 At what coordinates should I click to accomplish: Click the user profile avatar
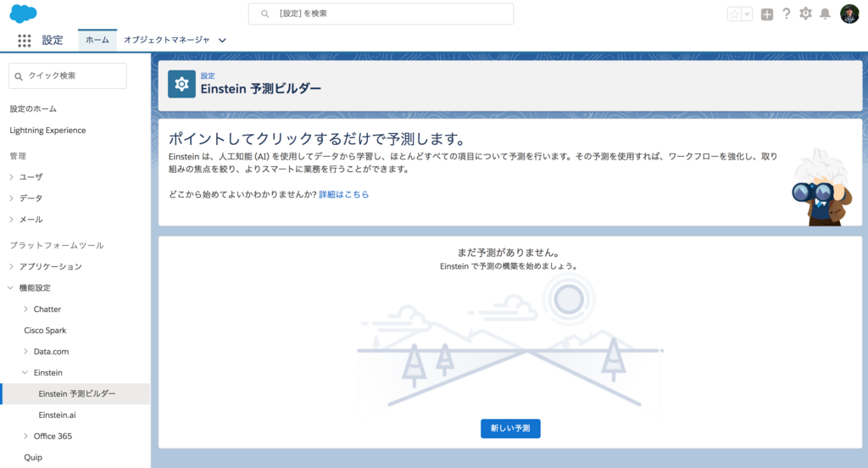[849, 14]
